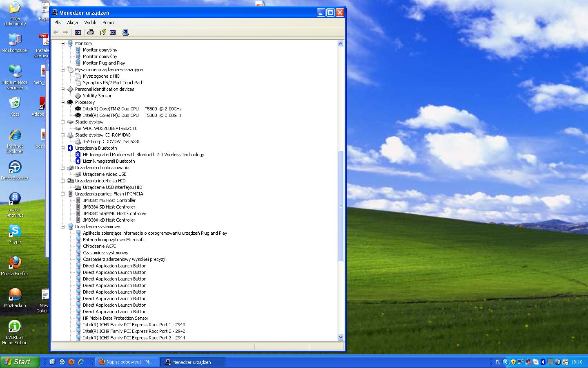This screenshot has width=588, height=368.
Task: Select Czasomierz zdarzeniowy wysokiej precyzji
Action: pos(124,259)
